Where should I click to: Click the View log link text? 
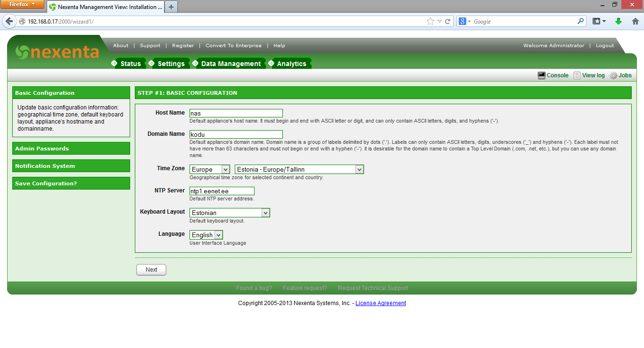(x=594, y=75)
